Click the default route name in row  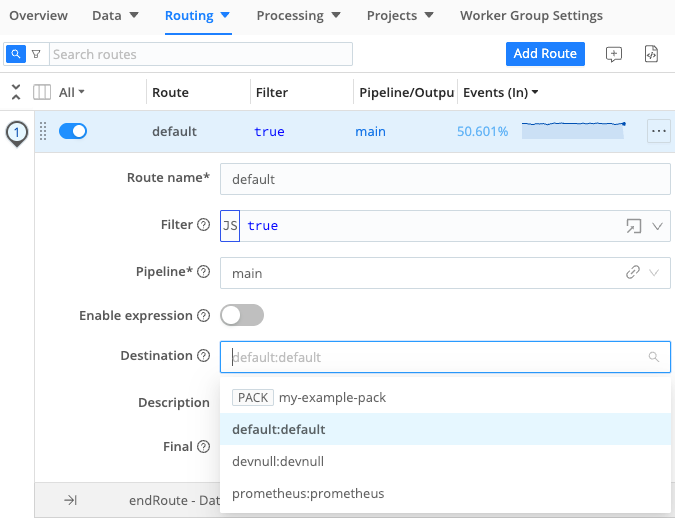coord(174,131)
